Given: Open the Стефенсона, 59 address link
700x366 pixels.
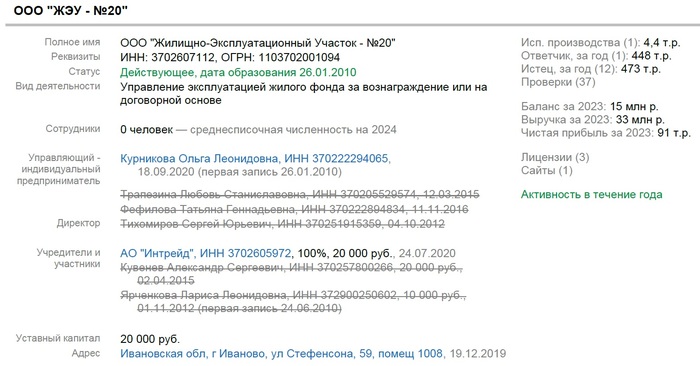Looking at the screenshot, I should [x=281, y=354].
